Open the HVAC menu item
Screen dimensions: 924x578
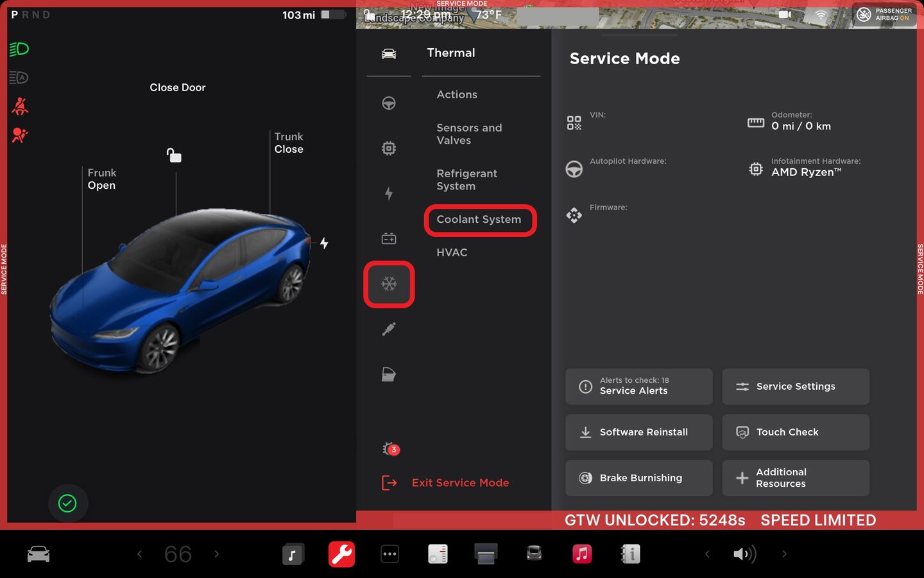click(452, 252)
